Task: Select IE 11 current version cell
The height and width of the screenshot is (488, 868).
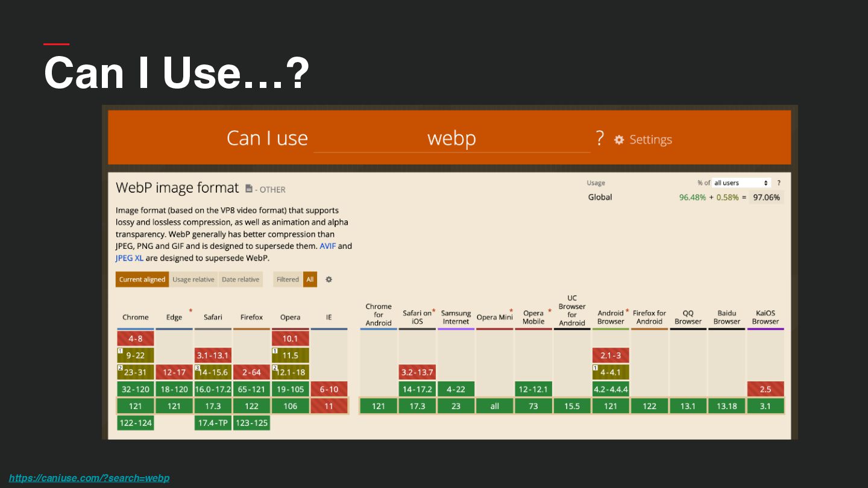Action: pyautogui.click(x=329, y=406)
